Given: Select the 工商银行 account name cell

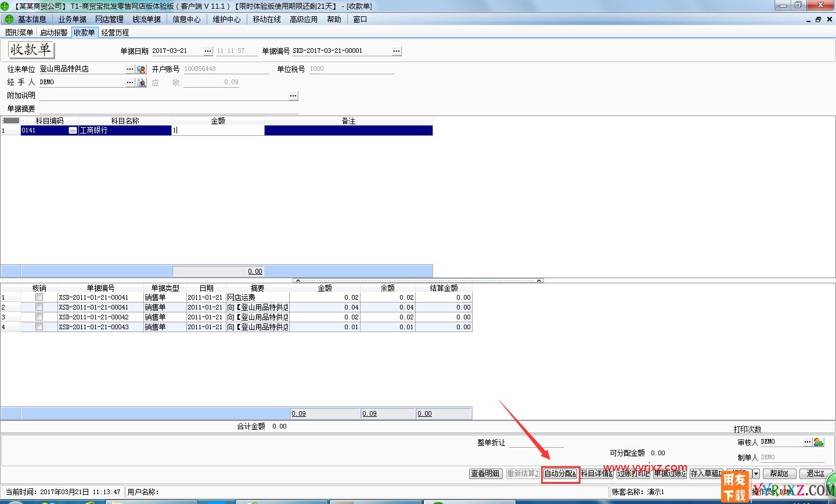Looking at the screenshot, I should (125, 131).
